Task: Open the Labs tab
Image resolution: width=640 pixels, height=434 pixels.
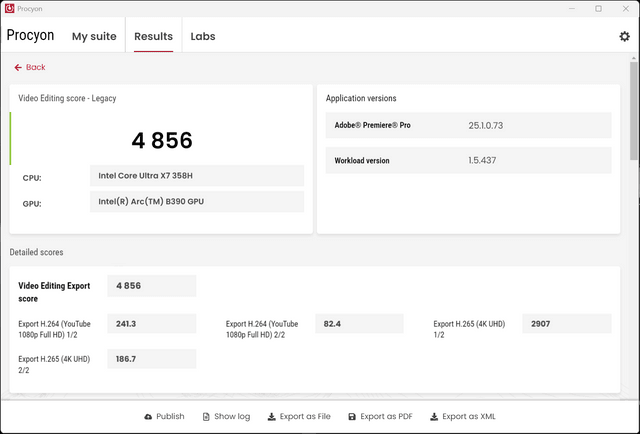Action: [203, 36]
